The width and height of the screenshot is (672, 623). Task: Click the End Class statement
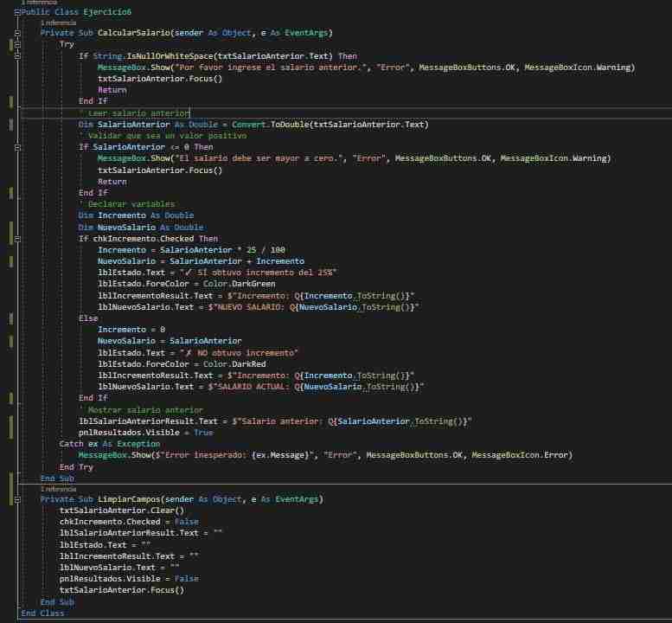pos(42,613)
